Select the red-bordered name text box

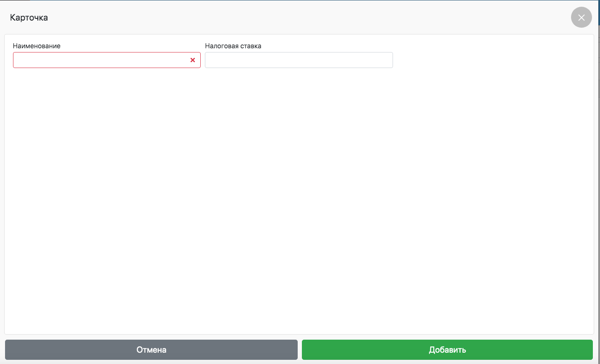[101, 60]
